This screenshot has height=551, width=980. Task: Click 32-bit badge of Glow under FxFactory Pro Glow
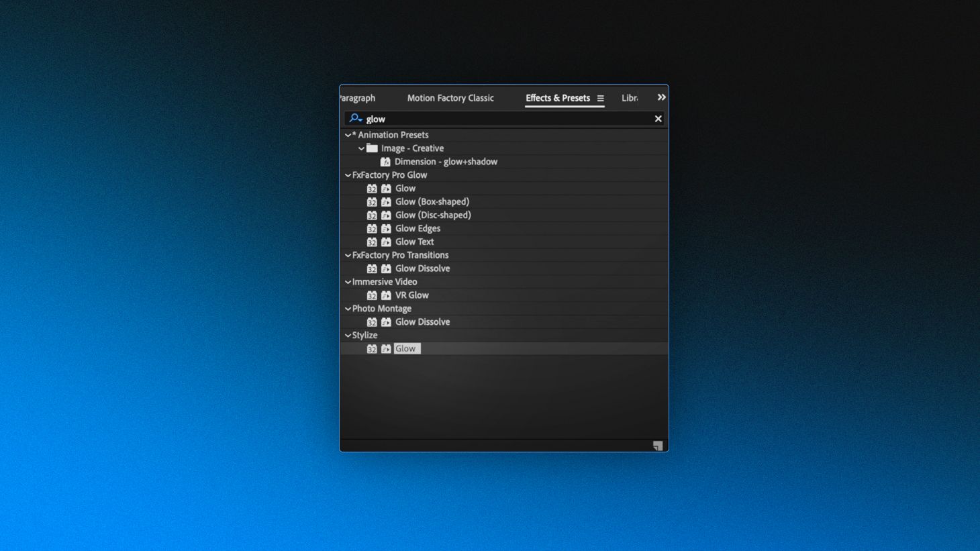(x=372, y=189)
